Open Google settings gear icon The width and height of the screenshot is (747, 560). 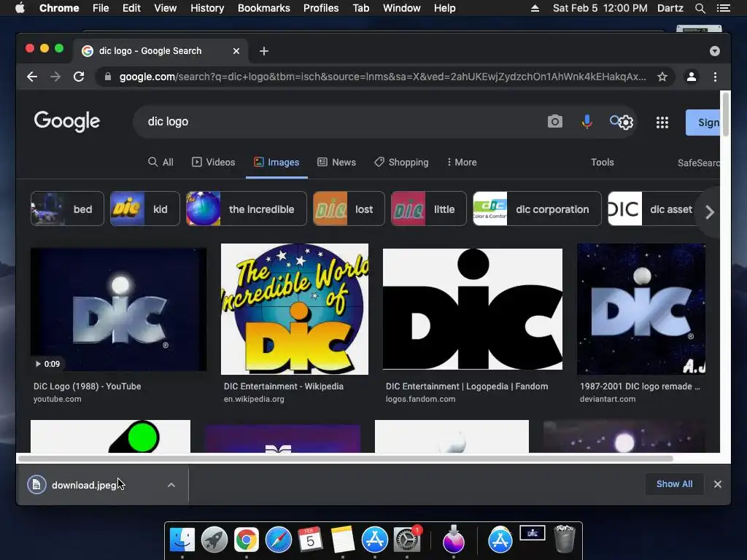tap(625, 122)
